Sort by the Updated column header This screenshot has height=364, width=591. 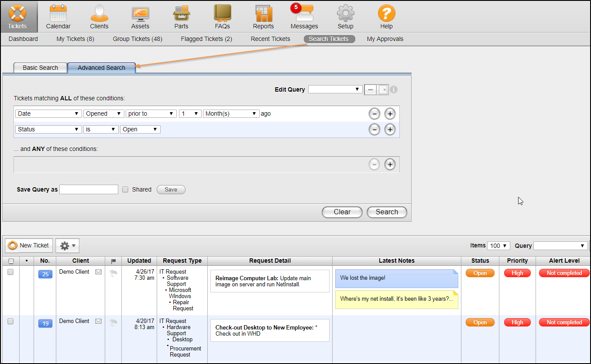(139, 261)
